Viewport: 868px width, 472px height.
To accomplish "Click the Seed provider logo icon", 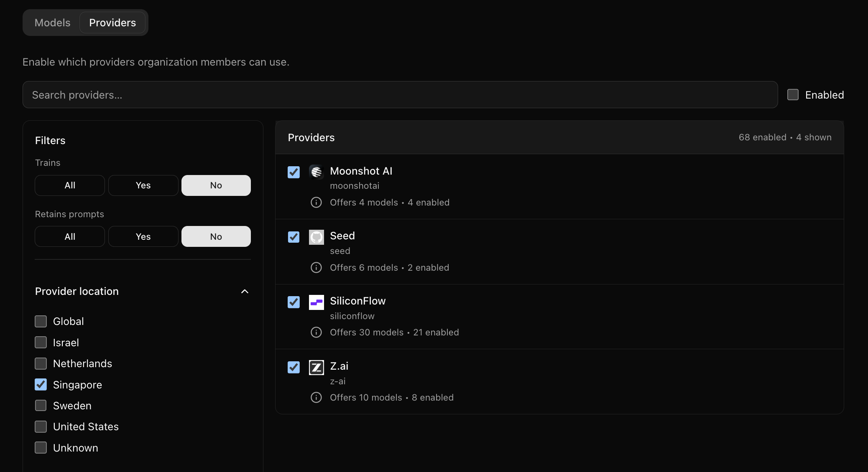I will click(316, 237).
